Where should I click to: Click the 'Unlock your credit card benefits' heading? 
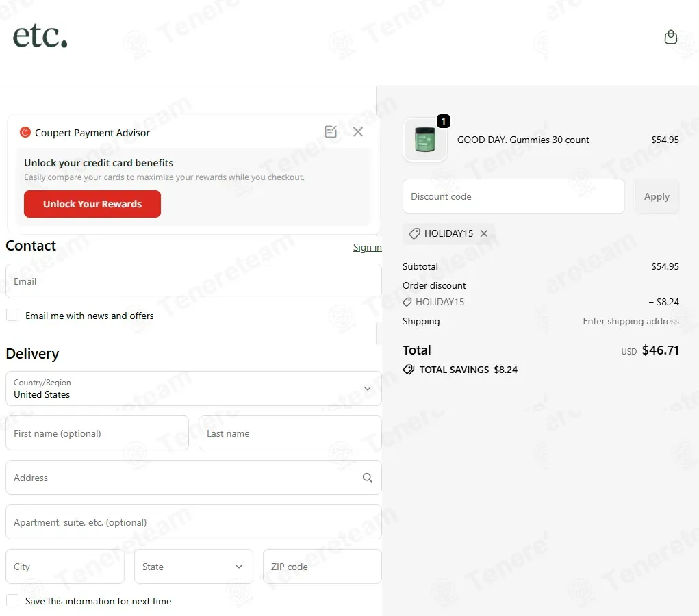pyautogui.click(x=99, y=163)
